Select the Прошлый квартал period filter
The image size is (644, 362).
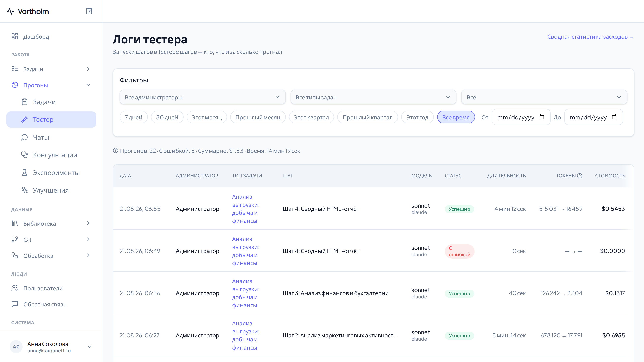point(367,117)
